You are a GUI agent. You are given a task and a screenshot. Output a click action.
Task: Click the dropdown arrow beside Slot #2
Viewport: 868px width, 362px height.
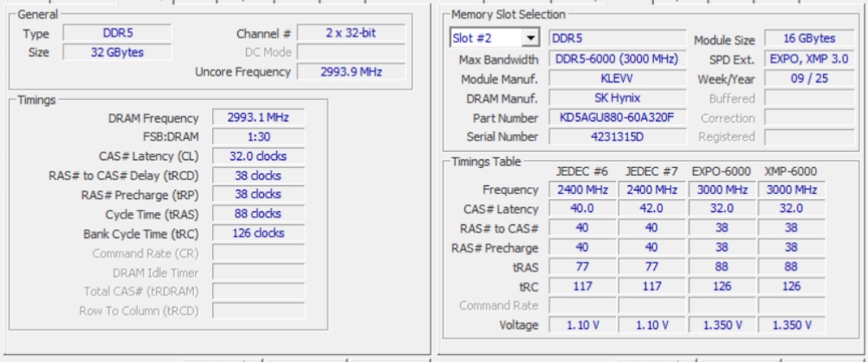(530, 40)
